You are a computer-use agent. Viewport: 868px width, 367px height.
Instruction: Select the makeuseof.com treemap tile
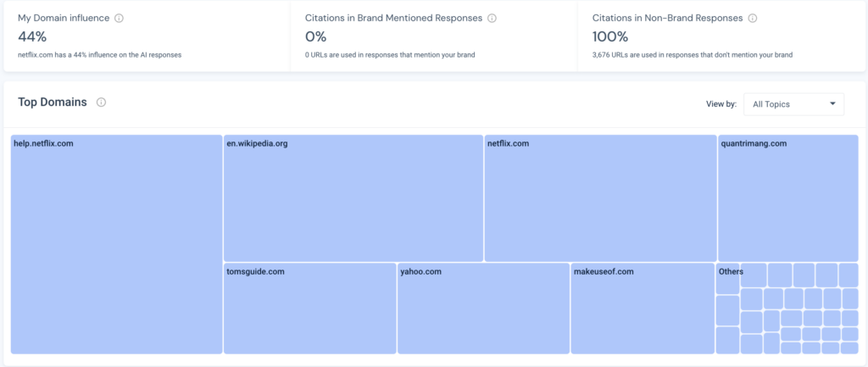pyautogui.click(x=642, y=309)
